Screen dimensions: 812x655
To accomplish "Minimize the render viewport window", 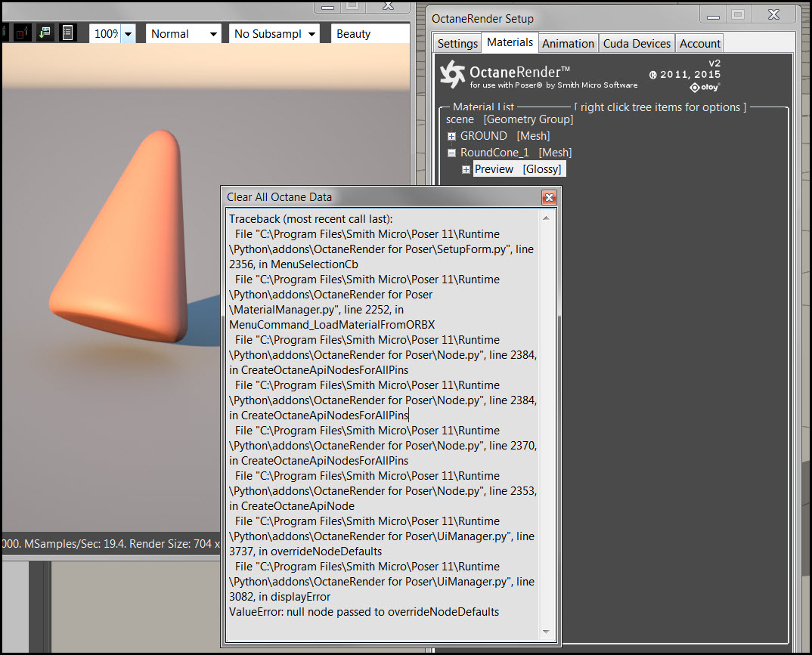I will pos(327,8).
